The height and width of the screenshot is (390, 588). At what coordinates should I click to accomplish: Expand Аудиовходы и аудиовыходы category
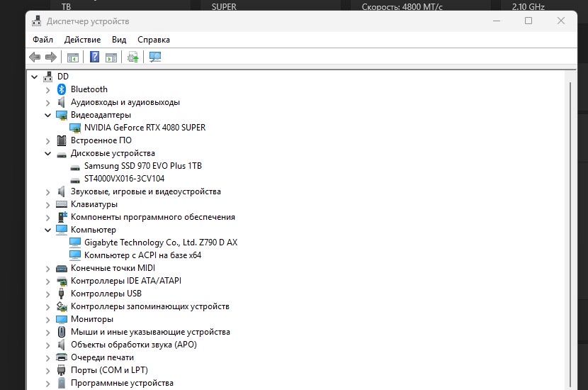click(47, 103)
